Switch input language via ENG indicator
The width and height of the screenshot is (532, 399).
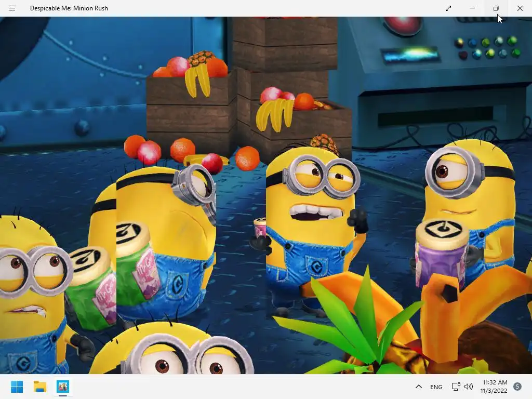pyautogui.click(x=436, y=387)
